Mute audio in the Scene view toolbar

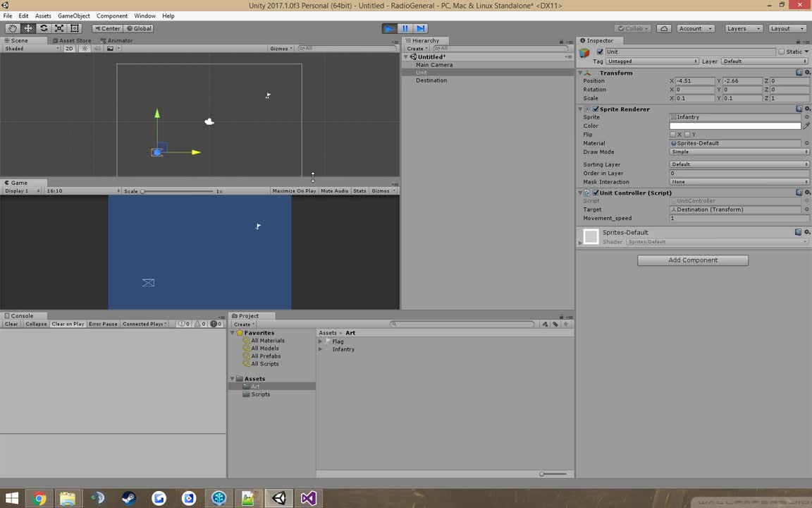pyautogui.click(x=98, y=48)
